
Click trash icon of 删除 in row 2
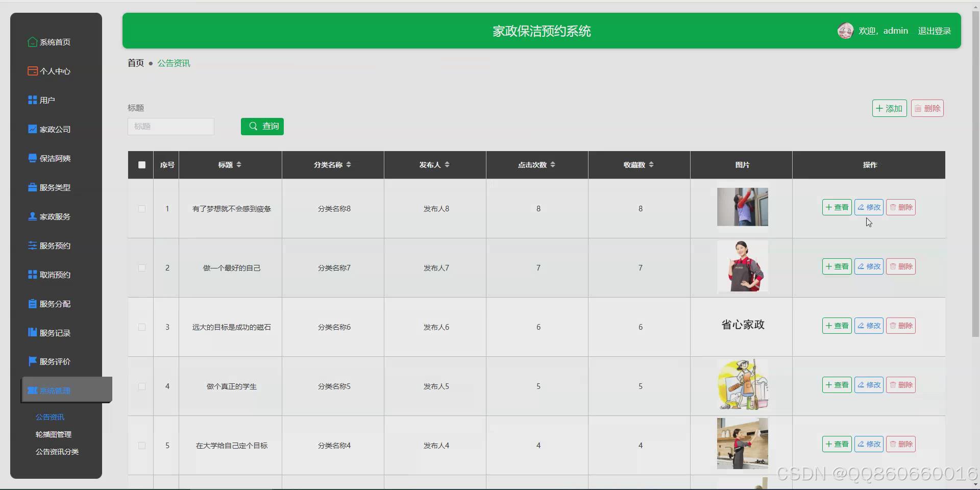[893, 266]
